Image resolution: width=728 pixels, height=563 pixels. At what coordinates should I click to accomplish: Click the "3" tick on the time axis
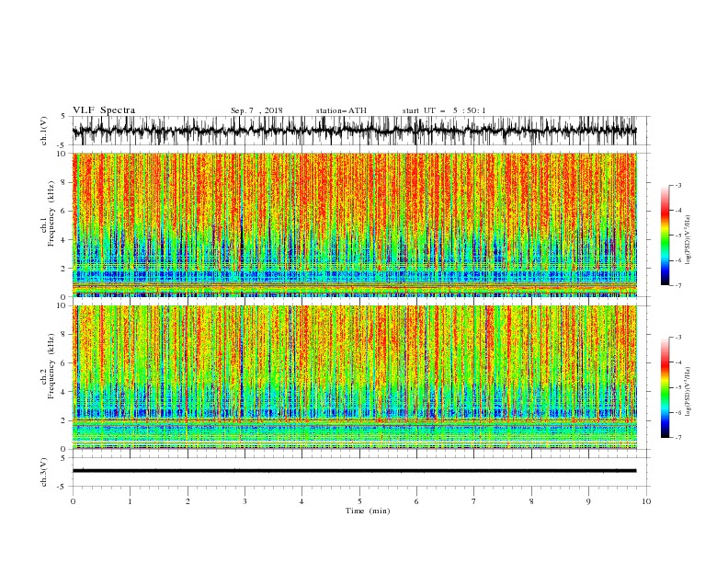click(x=245, y=501)
